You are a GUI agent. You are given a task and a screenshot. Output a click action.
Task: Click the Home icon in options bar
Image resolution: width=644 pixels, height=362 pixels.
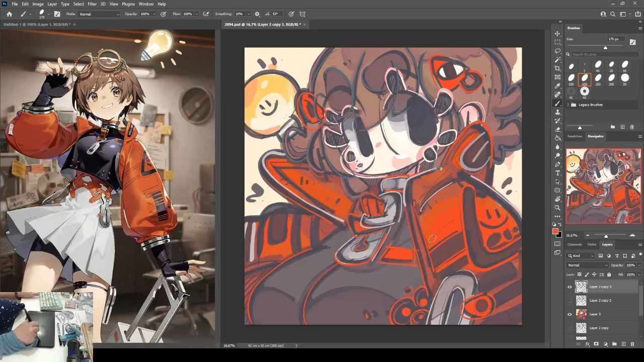pyautogui.click(x=9, y=14)
